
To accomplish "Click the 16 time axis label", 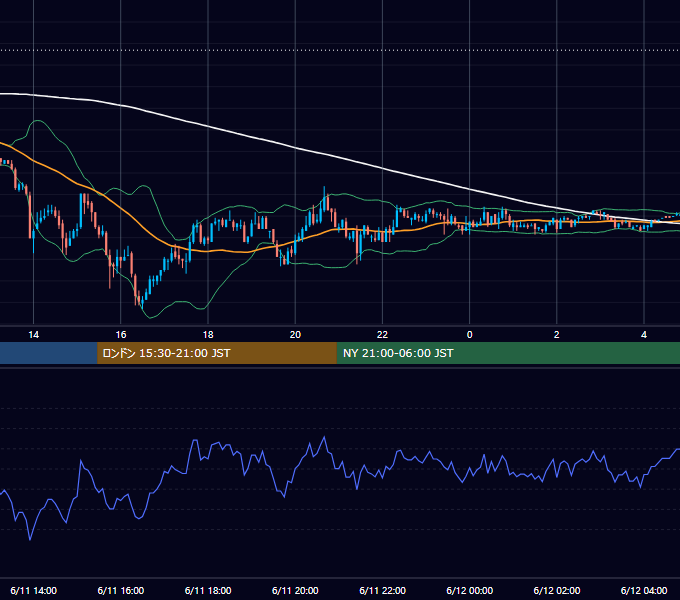I will [x=121, y=335].
